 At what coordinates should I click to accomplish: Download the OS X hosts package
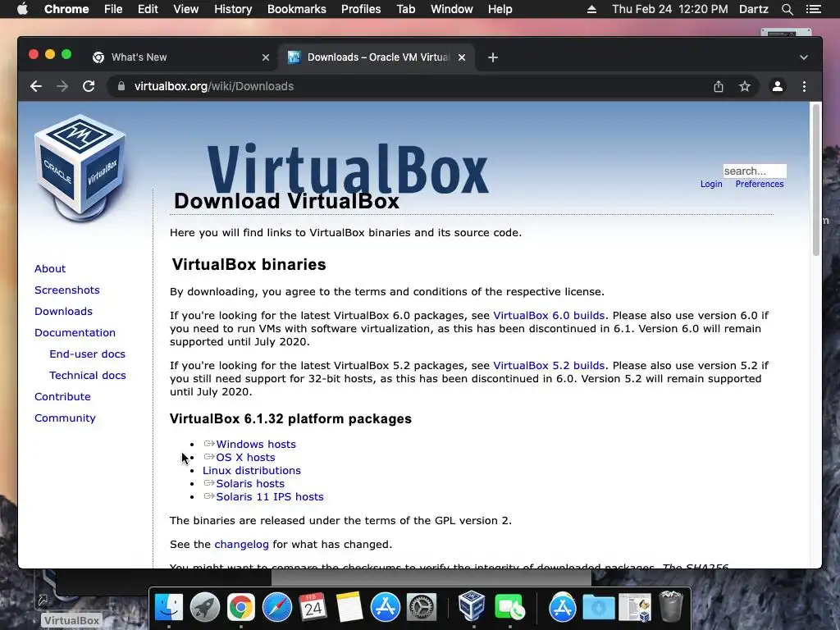coord(245,458)
